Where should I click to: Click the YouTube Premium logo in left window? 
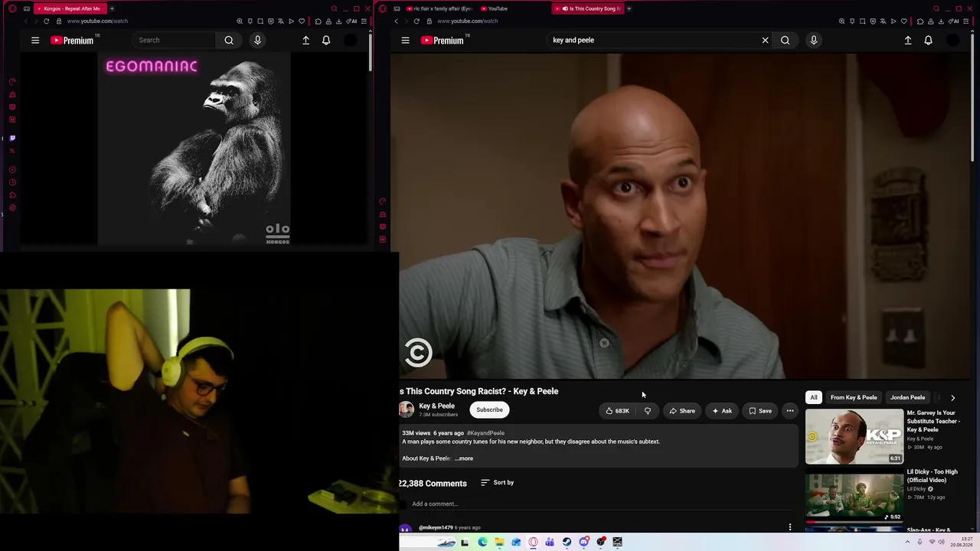tap(72, 40)
